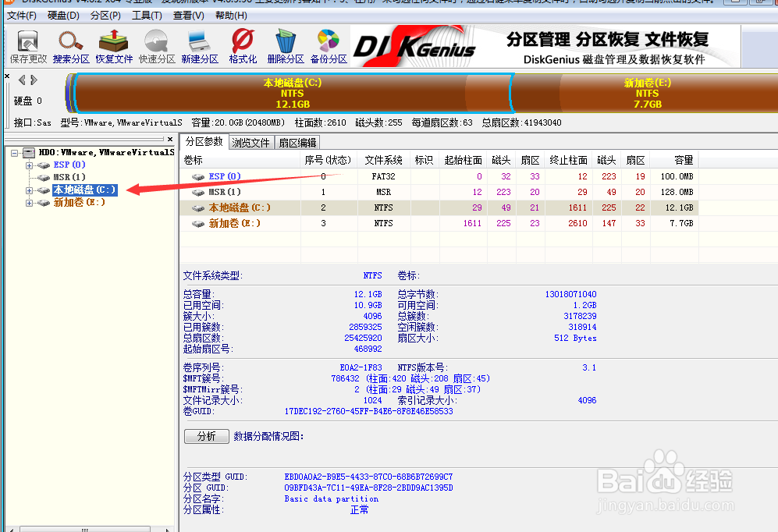778x532 pixels.
Task: Expand the 本地磁盘(C:) tree node
Action: tap(30, 190)
